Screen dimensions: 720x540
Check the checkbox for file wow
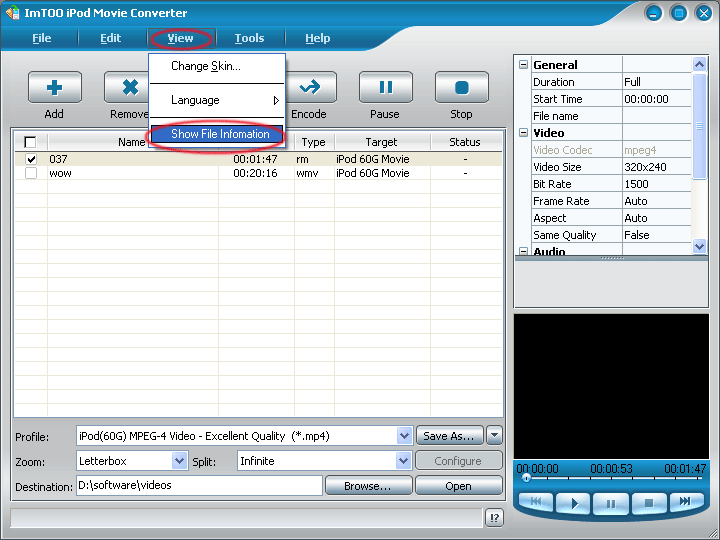pyautogui.click(x=31, y=173)
